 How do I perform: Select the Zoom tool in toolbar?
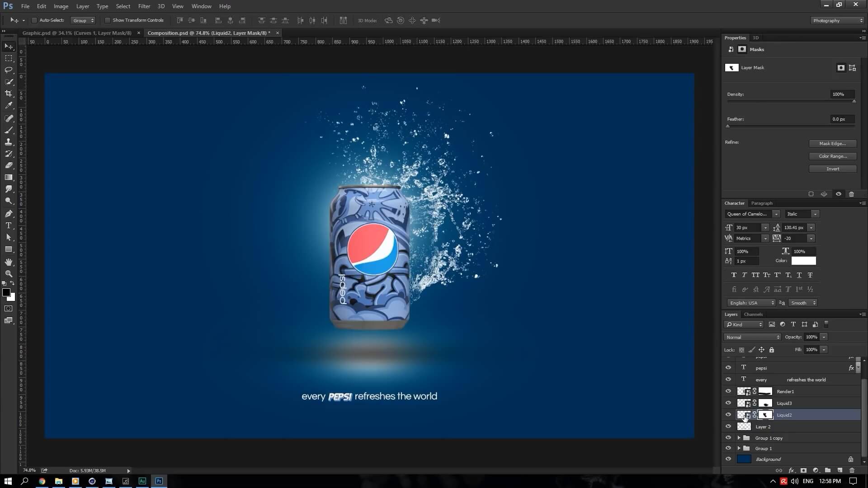click(x=9, y=274)
